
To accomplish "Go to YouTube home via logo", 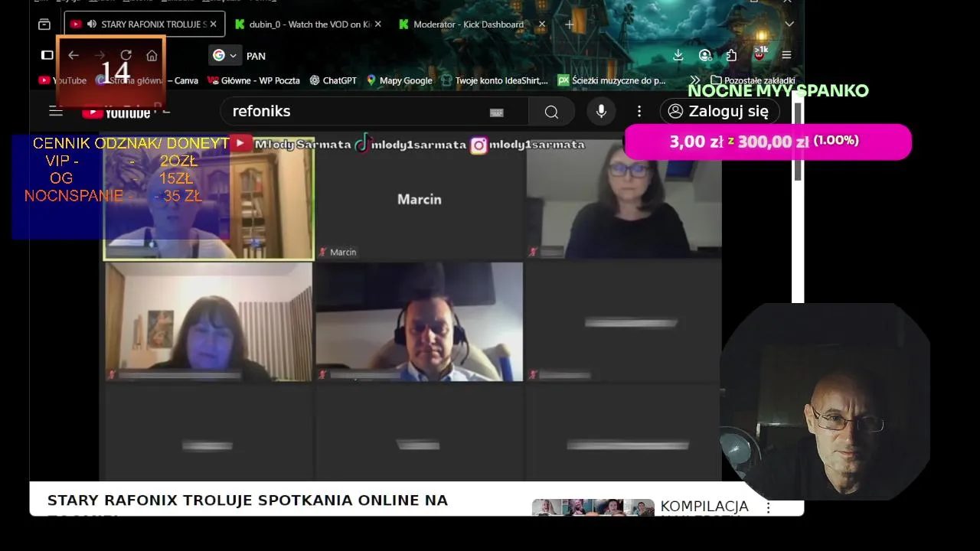I will (116, 112).
